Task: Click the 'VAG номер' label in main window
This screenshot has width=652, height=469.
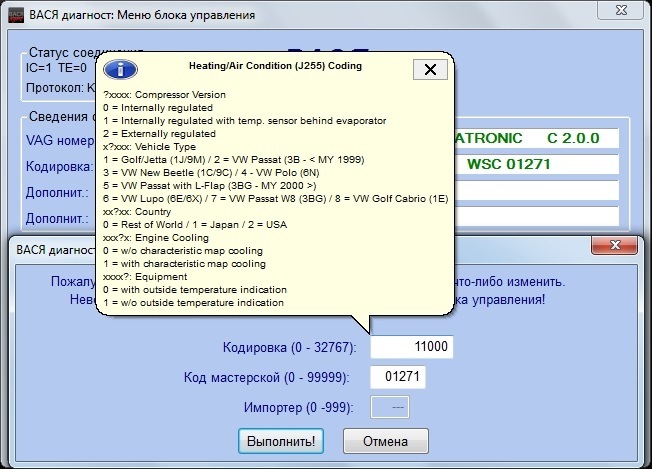Action: 60,141
